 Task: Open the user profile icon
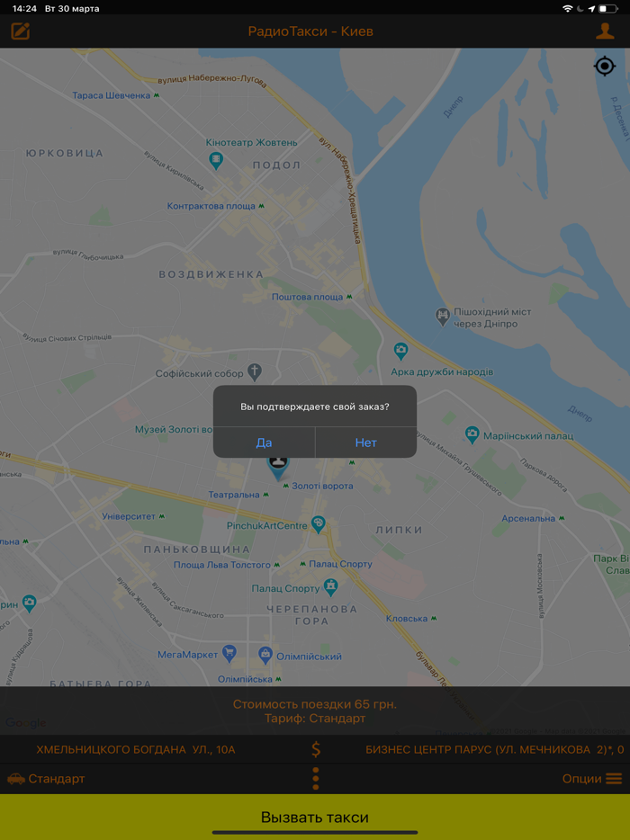click(606, 31)
